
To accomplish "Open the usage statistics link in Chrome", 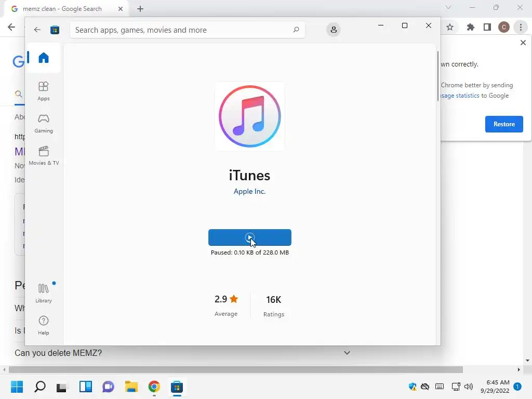I will [460, 96].
